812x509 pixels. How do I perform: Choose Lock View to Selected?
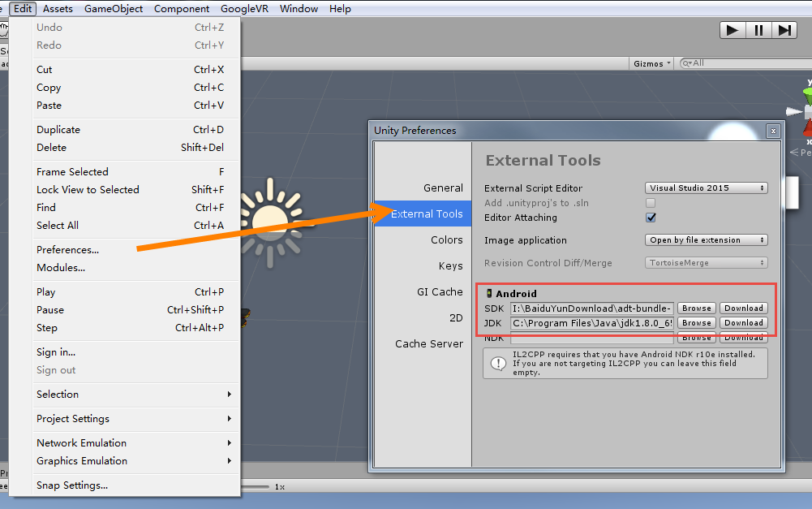[x=137, y=190]
